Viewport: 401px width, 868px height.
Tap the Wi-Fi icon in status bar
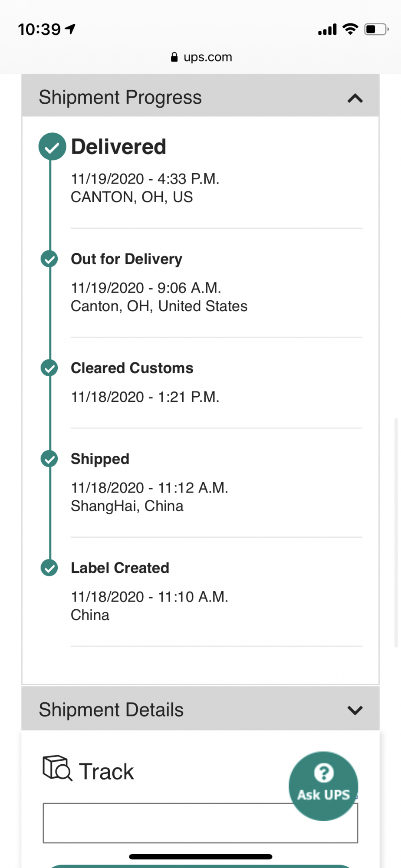pos(350,29)
